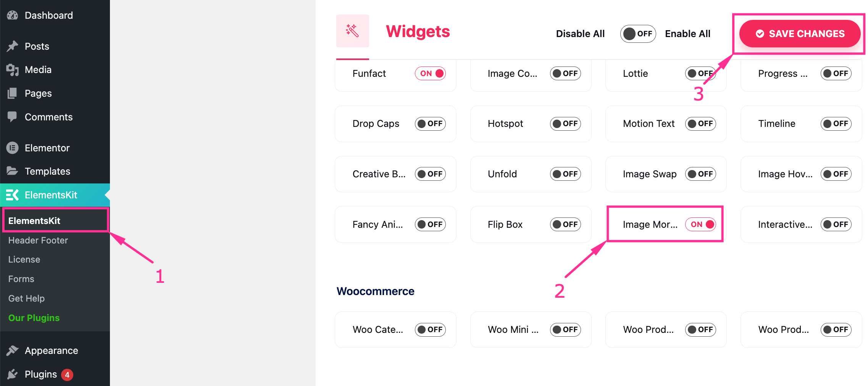Open the License submenu item
Image resolution: width=868 pixels, height=386 pixels.
[x=24, y=259]
